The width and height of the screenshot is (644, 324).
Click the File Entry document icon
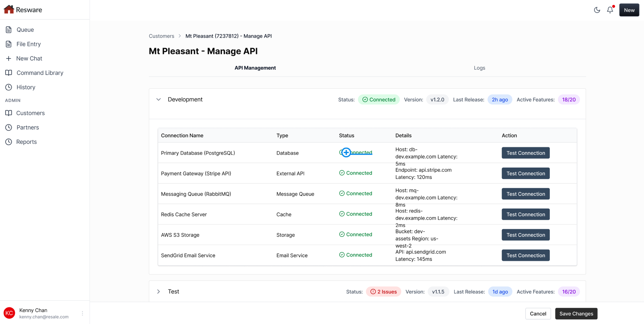(9, 44)
